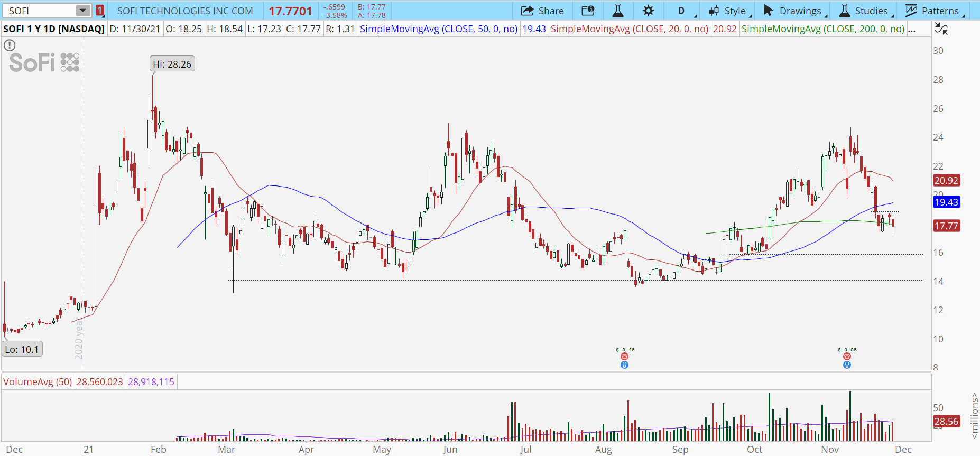Open the D timeframe dropdown
This screenshot has width=980, height=456.
tap(682, 11)
